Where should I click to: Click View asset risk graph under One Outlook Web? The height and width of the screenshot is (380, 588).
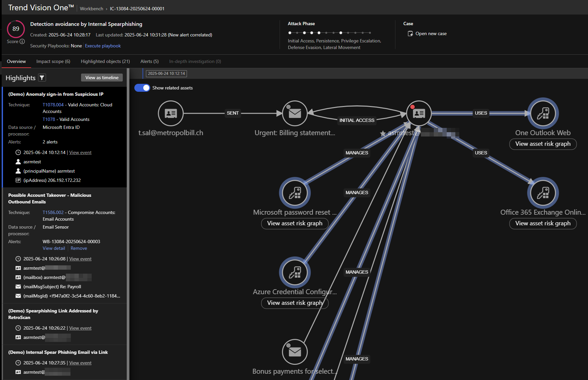click(x=543, y=144)
